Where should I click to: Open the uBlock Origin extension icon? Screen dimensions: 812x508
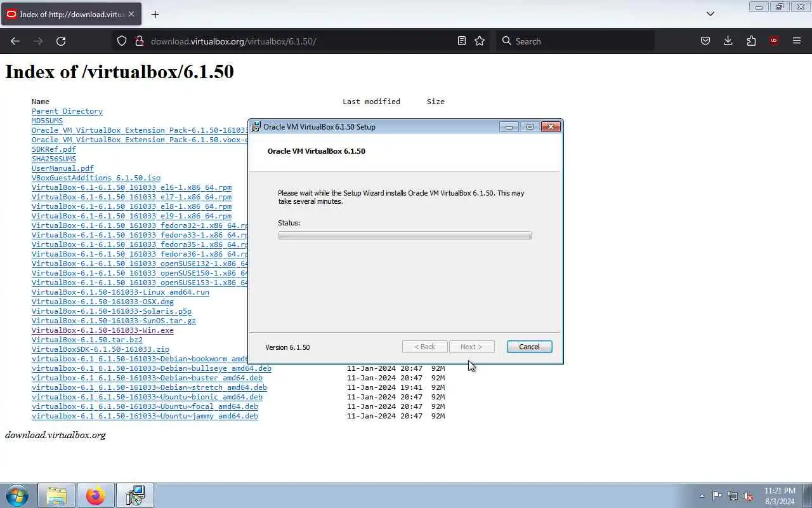pos(774,41)
